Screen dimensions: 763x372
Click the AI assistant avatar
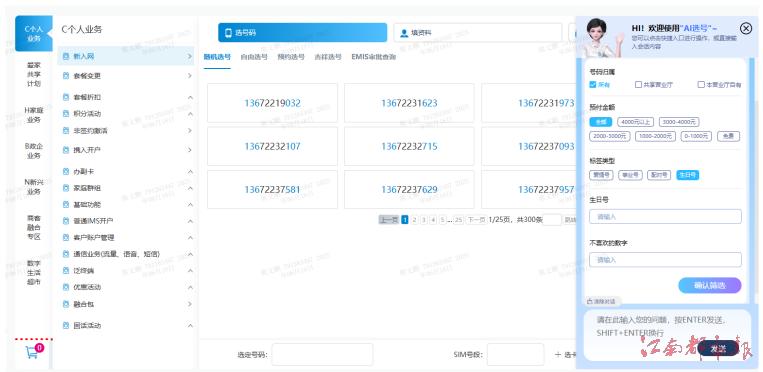[x=599, y=38]
